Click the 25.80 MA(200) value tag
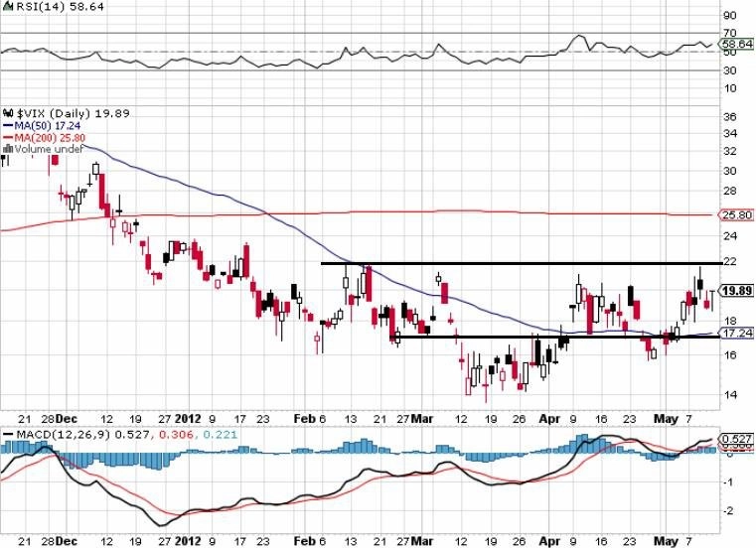The width and height of the screenshot is (756, 548). click(736, 215)
